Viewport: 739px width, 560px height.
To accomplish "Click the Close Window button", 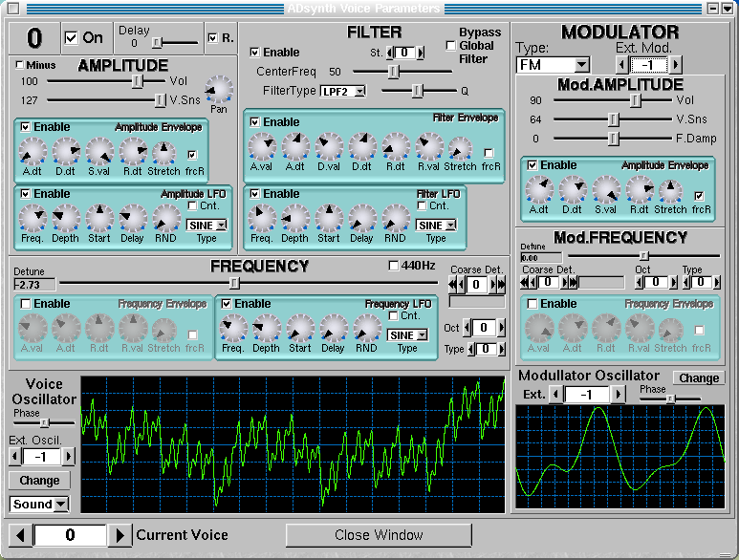I will tap(379, 535).
